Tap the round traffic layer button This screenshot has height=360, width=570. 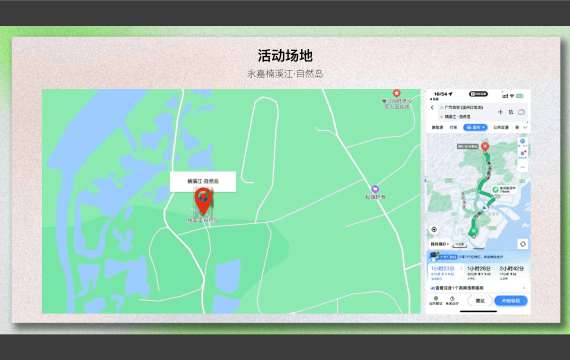click(434, 229)
